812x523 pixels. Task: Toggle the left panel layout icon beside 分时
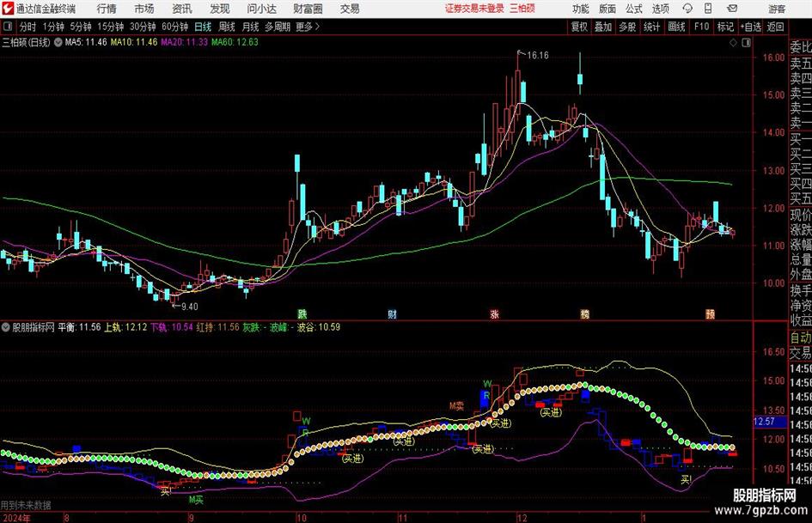coord(7,27)
